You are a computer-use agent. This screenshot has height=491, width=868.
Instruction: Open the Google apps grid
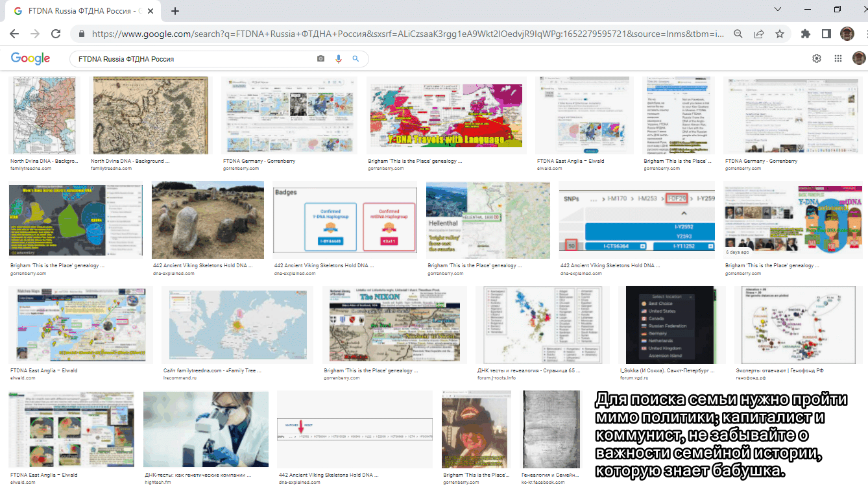pyautogui.click(x=838, y=58)
